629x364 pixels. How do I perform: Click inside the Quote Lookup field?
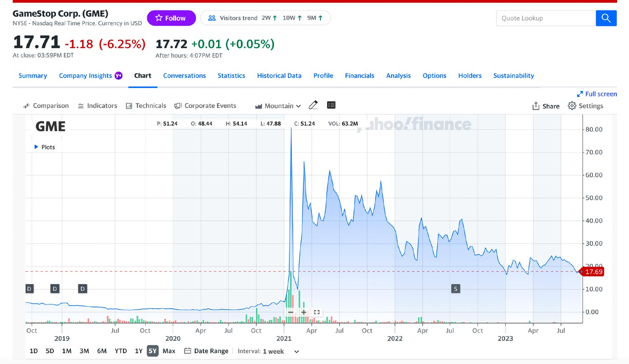[x=546, y=18]
